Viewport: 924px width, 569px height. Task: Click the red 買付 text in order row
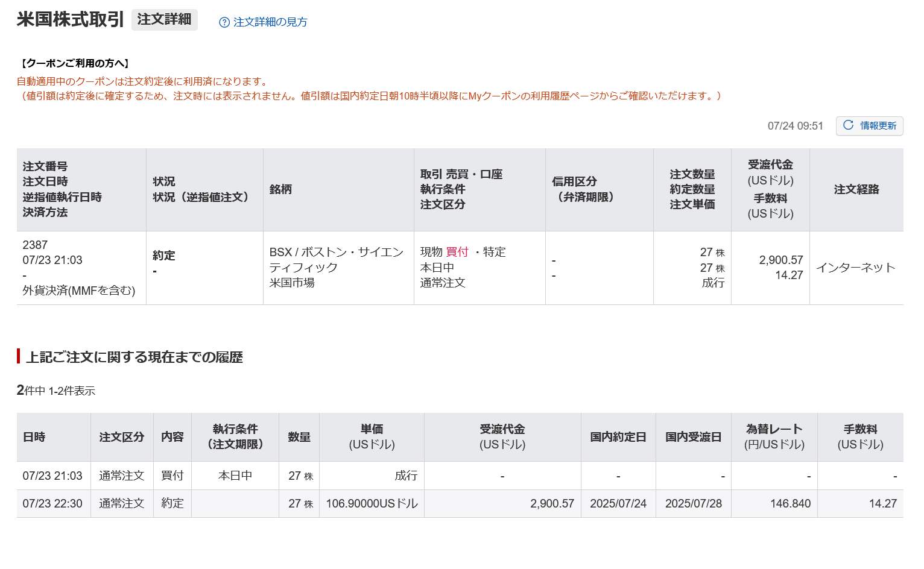click(x=457, y=252)
